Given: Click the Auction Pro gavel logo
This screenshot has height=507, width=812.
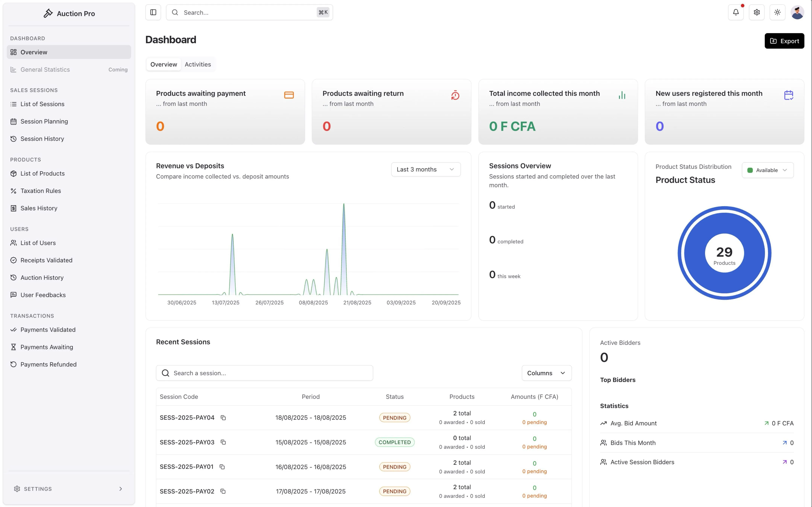Looking at the screenshot, I should click(48, 13).
